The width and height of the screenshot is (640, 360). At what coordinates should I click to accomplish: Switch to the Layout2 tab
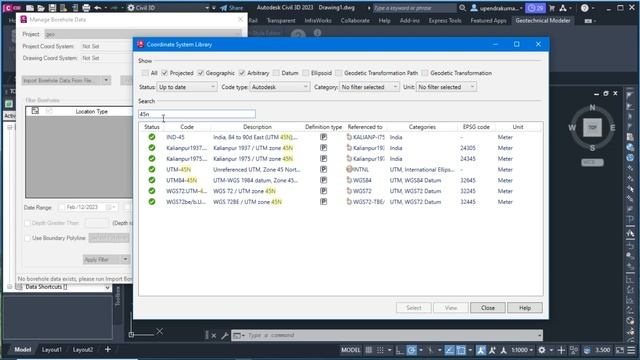(83, 350)
